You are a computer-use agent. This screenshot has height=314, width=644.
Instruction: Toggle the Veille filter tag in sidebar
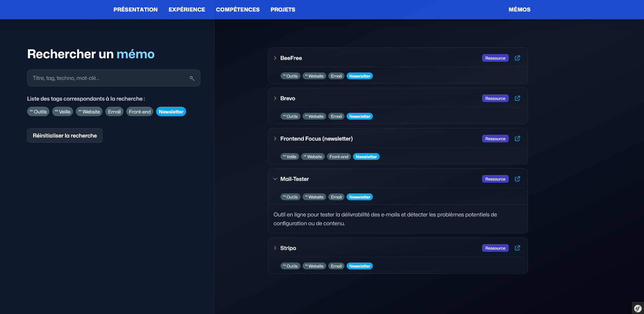point(63,112)
